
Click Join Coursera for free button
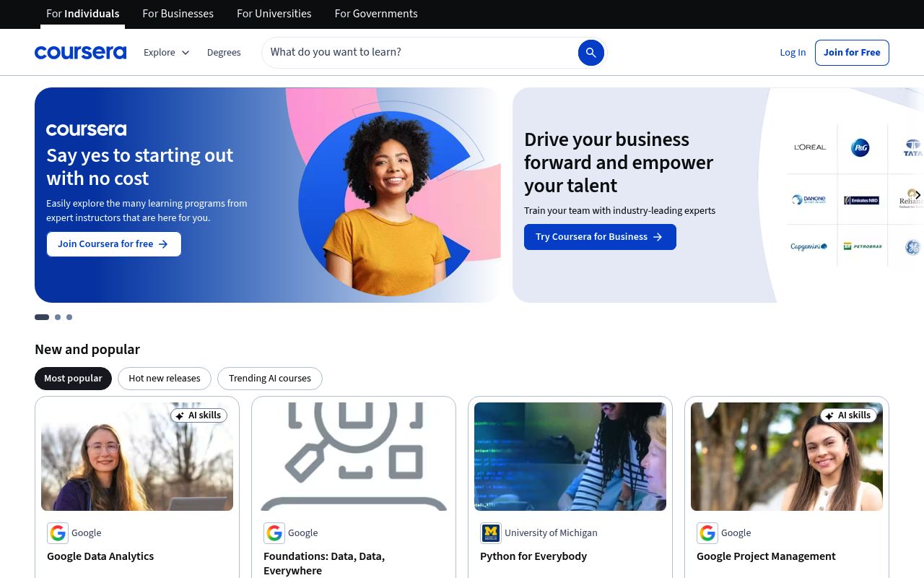coord(114,244)
